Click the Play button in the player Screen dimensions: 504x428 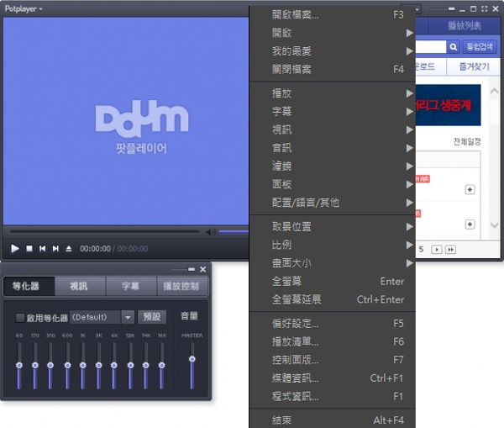pos(14,248)
